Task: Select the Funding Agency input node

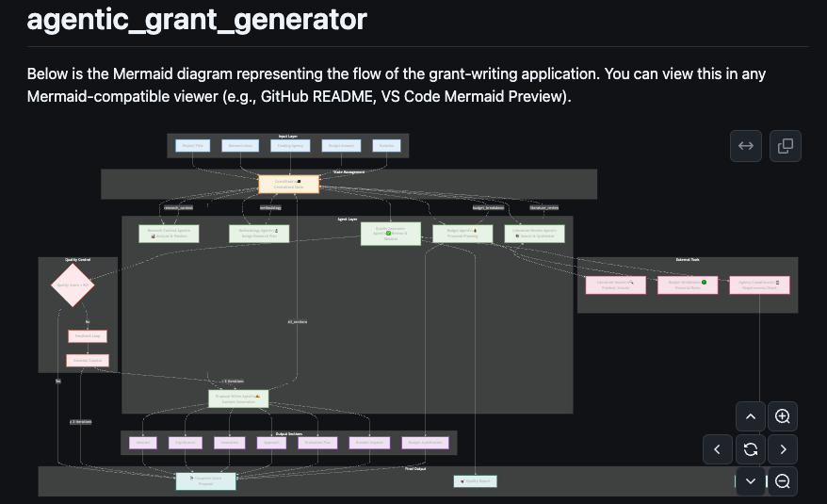Action: click(x=290, y=146)
